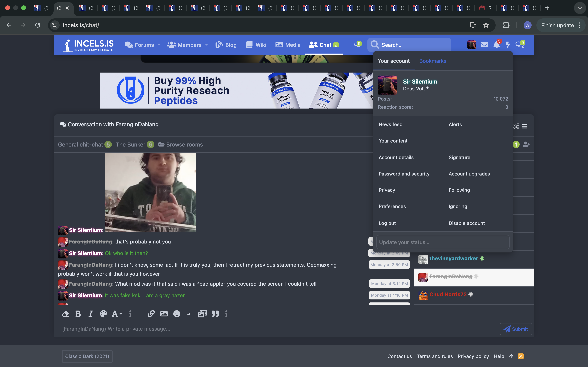Click the scroll-to-top arrow in footer

pos(511,356)
